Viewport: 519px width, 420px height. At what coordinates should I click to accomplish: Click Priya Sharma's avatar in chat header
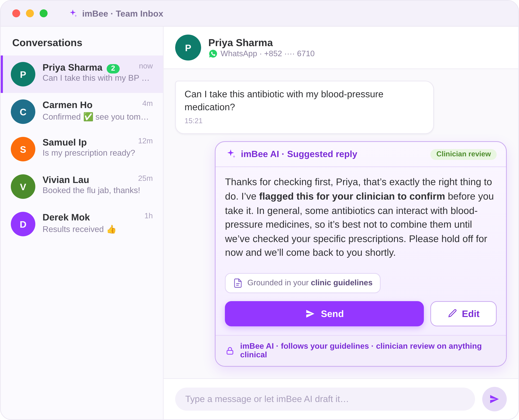point(188,48)
